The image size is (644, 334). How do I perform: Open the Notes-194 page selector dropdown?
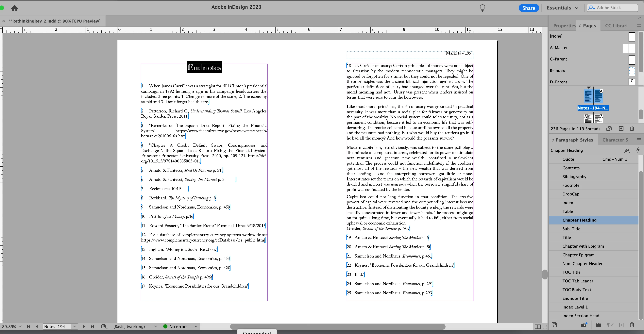(x=74, y=326)
